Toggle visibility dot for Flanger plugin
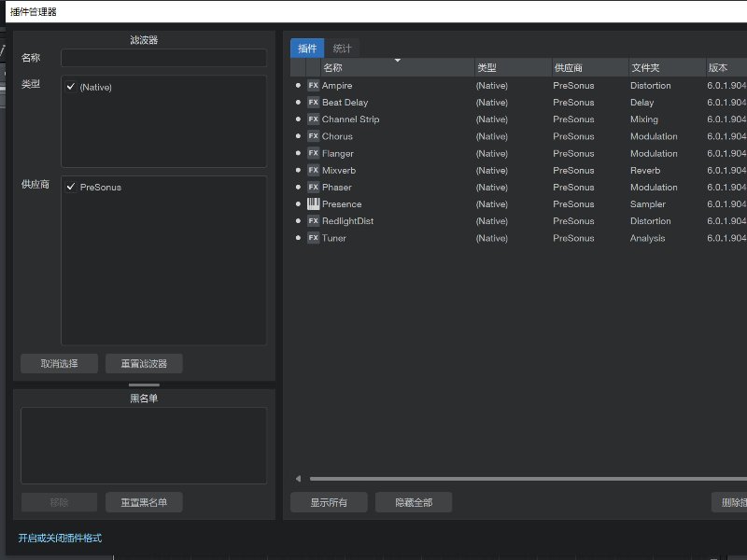This screenshot has width=747, height=560. 298,153
